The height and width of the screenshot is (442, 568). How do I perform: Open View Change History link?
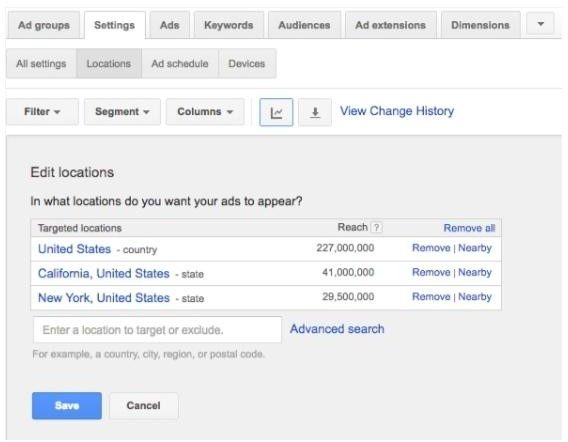pos(397,111)
